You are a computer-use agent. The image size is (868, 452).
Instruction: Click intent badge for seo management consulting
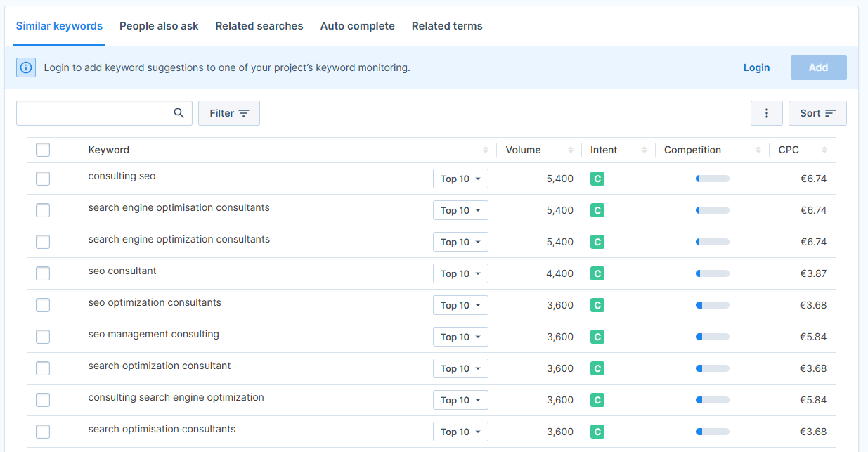[x=597, y=337]
